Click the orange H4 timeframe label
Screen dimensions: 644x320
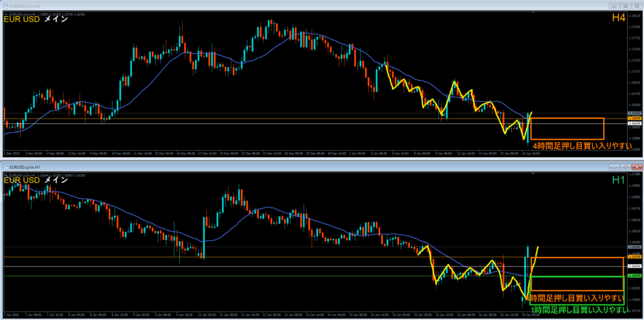[x=618, y=19]
